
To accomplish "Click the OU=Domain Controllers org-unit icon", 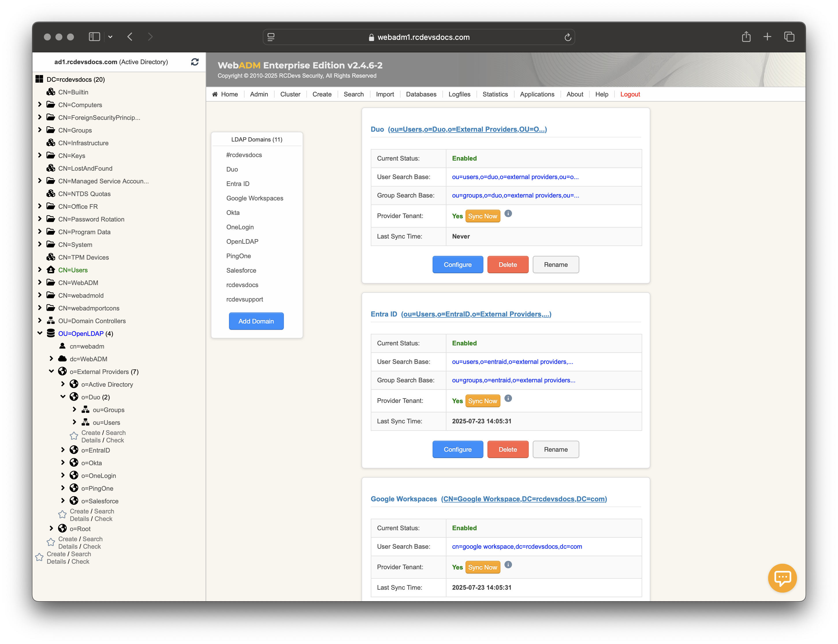I will point(51,321).
